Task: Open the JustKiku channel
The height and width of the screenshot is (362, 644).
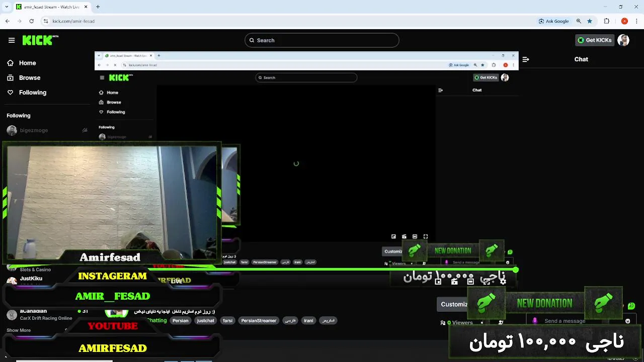Action: [31, 279]
